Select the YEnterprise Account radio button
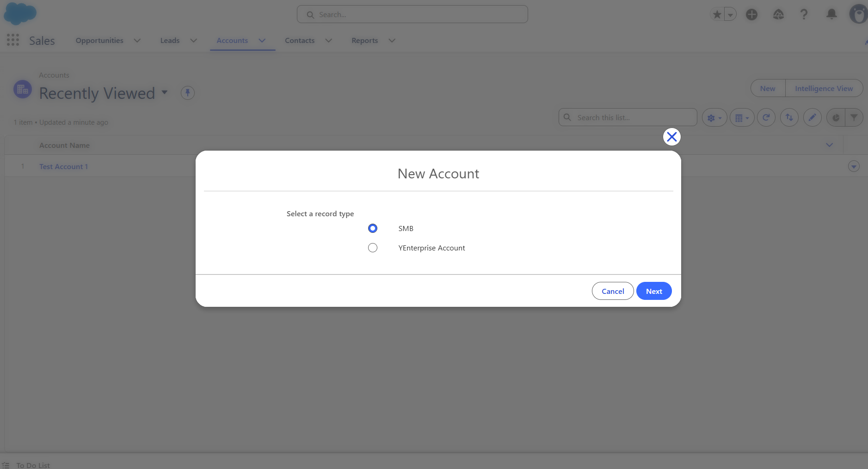This screenshot has height=469, width=868. click(x=373, y=248)
